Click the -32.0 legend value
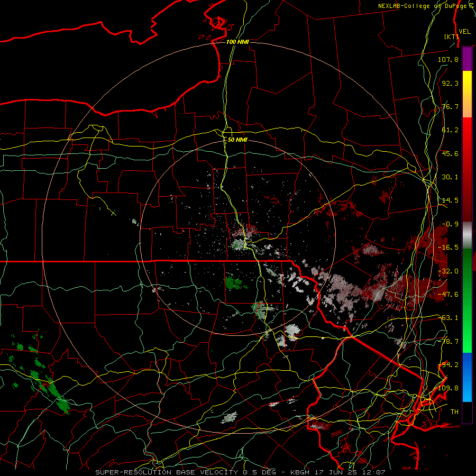The image size is (476, 476). pos(448,271)
